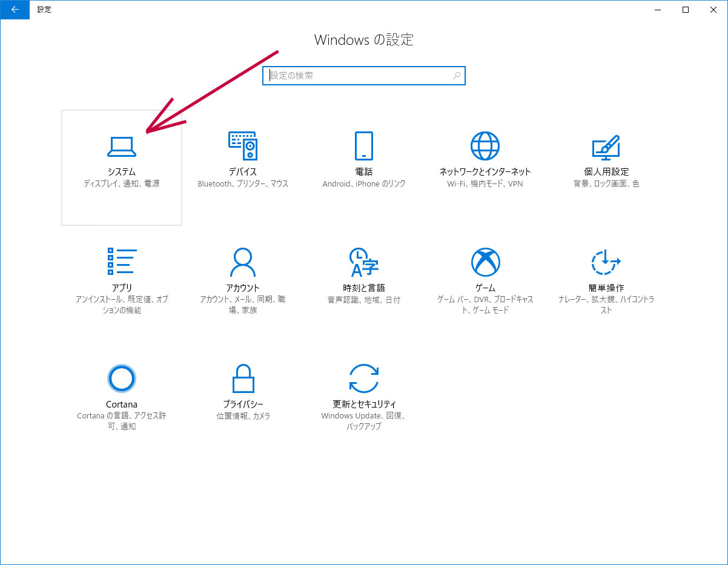Click the 音声認識、地域、日付 description
Image resolution: width=728 pixels, height=565 pixels.
coord(364,300)
